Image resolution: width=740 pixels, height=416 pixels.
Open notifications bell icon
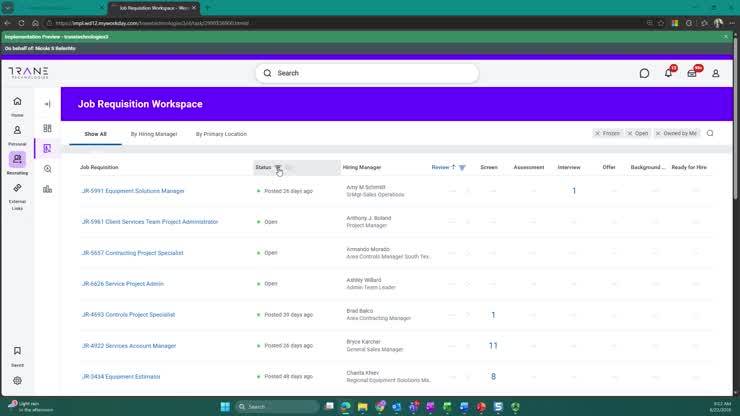point(668,73)
